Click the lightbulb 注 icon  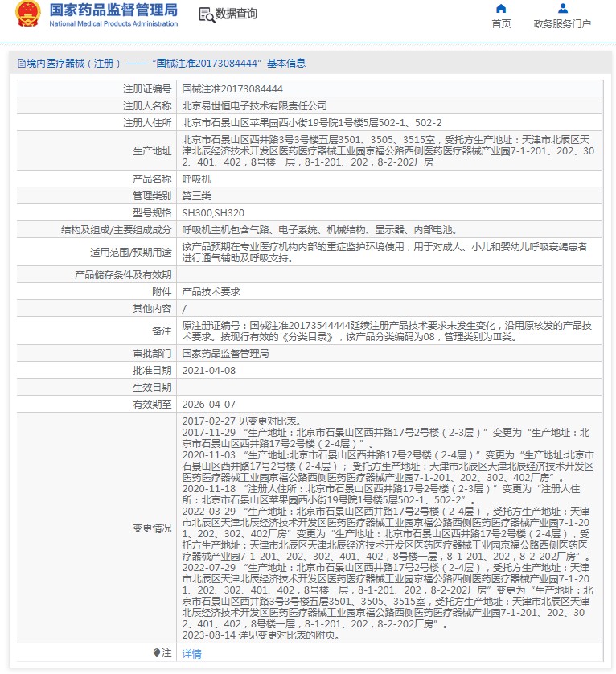click(157, 653)
